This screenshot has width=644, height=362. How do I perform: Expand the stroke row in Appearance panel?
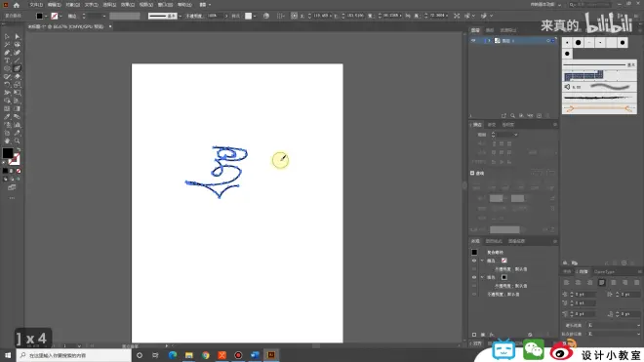click(x=482, y=261)
